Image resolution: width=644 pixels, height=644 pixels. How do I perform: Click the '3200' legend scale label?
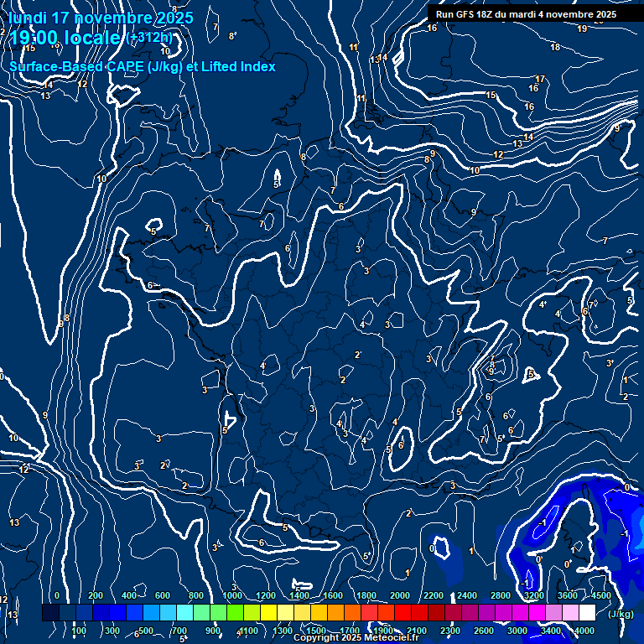point(534,595)
